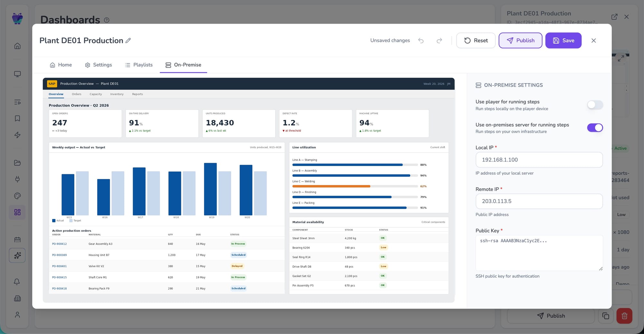Open order link PO-900401

60,266
